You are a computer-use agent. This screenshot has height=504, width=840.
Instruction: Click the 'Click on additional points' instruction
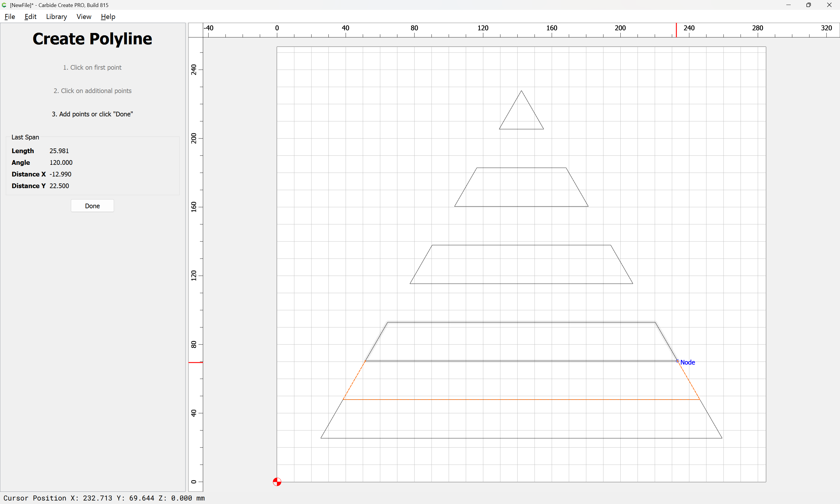(x=92, y=91)
